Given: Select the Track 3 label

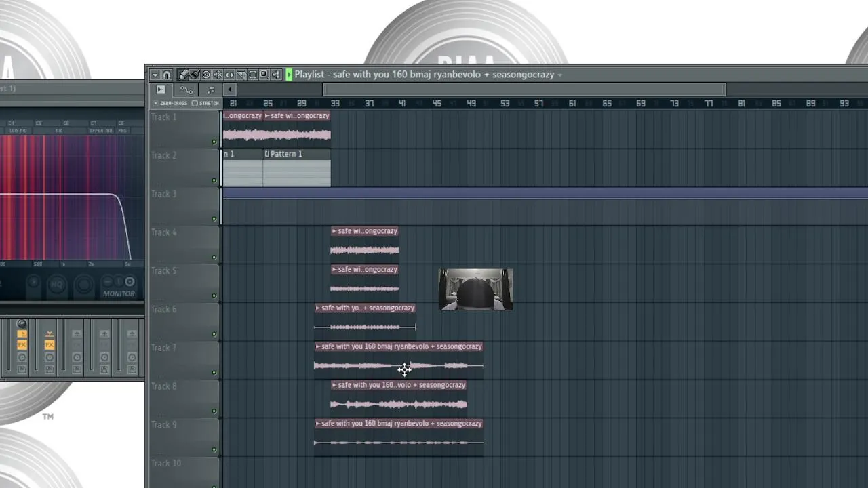Looking at the screenshot, I should pos(163,194).
